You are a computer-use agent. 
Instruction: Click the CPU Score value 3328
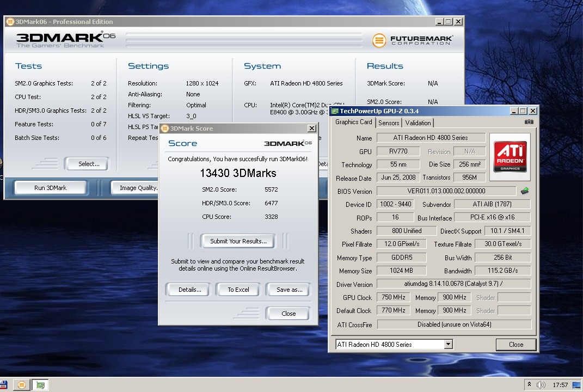(271, 217)
